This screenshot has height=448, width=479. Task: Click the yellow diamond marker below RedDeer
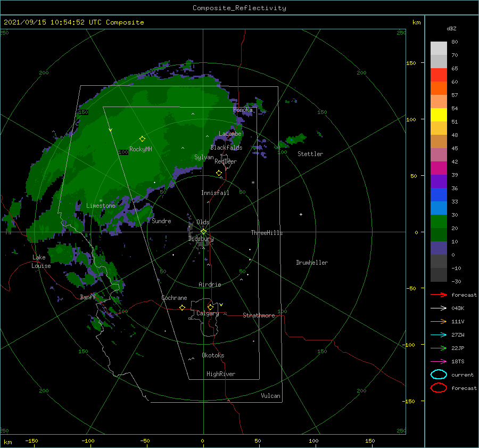[x=219, y=173]
